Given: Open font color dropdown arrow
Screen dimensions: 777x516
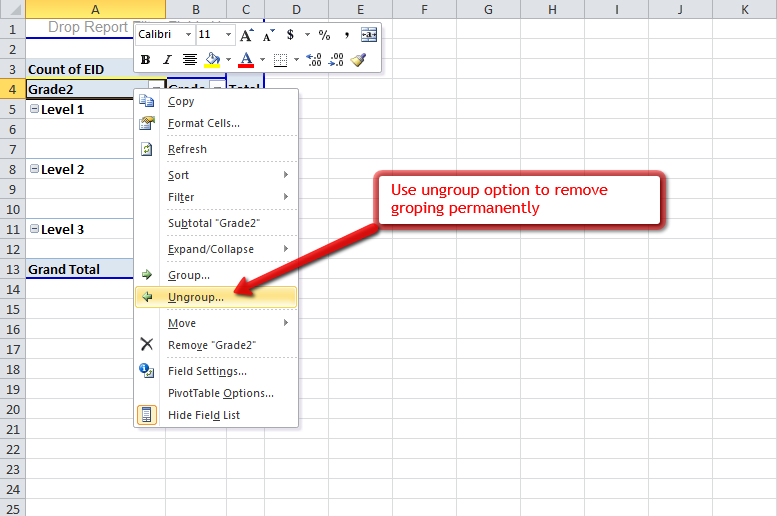Looking at the screenshot, I should tap(262, 60).
